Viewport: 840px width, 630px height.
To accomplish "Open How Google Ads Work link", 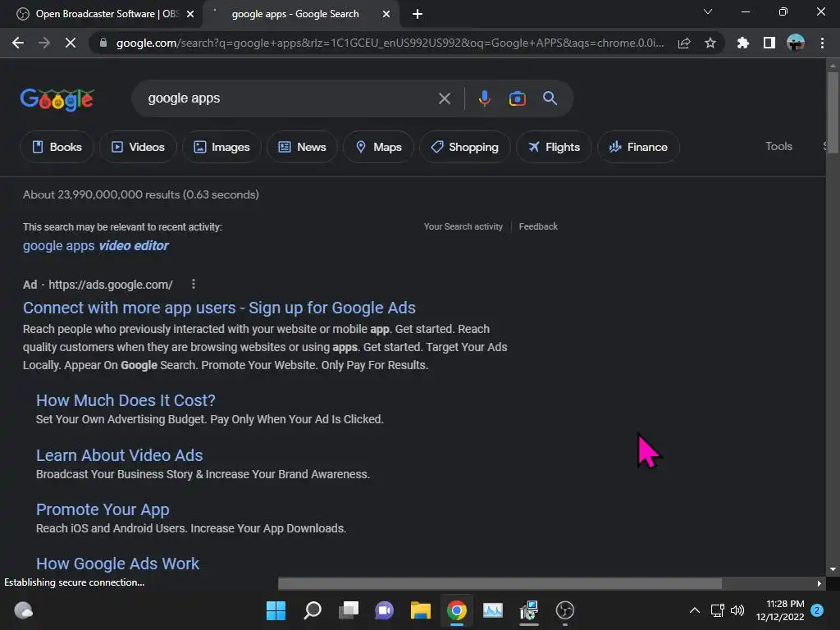I will (117, 564).
